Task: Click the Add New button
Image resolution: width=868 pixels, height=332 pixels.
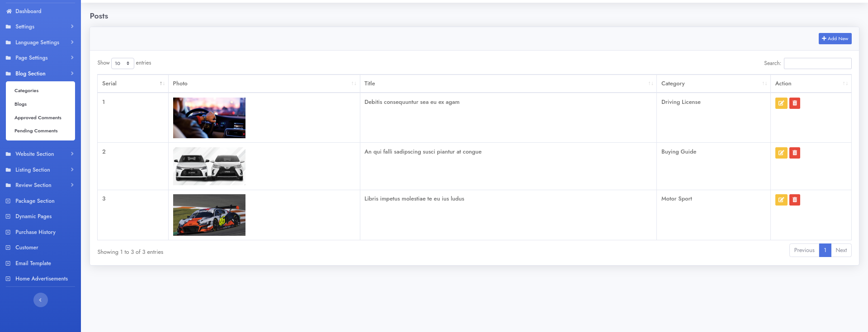Action: tap(835, 39)
